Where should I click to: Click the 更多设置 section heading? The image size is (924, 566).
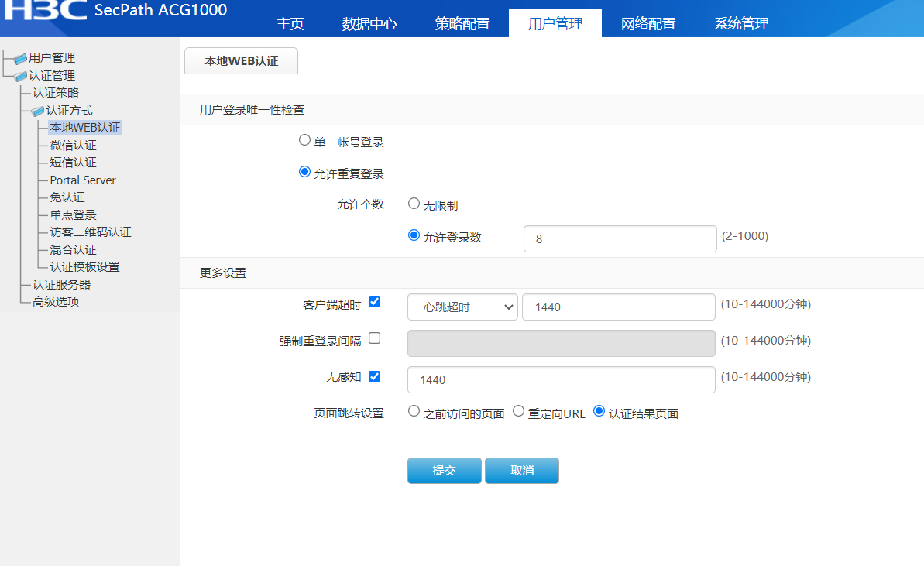223,273
